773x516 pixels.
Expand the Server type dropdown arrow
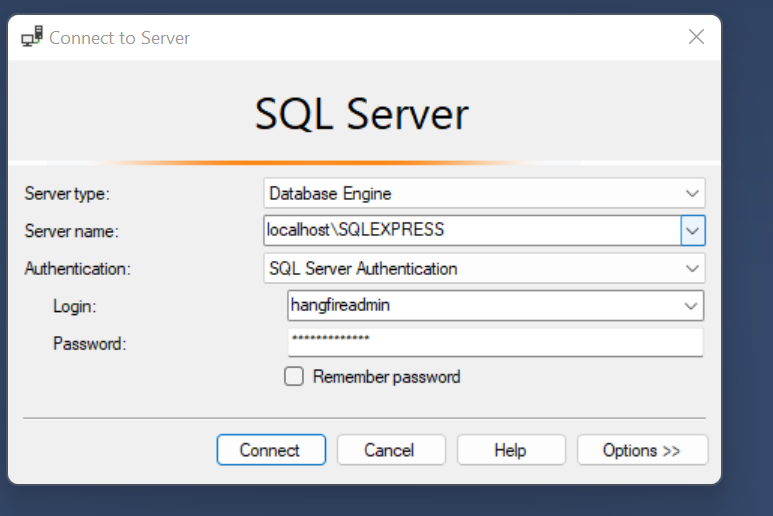pyautogui.click(x=692, y=193)
